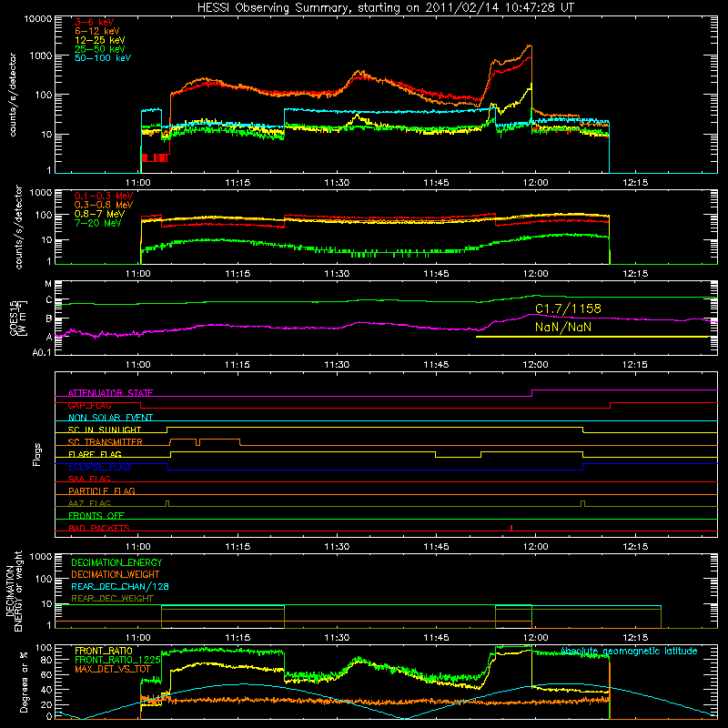Click the DECIMATION_ENERGY legend label

coord(116,562)
